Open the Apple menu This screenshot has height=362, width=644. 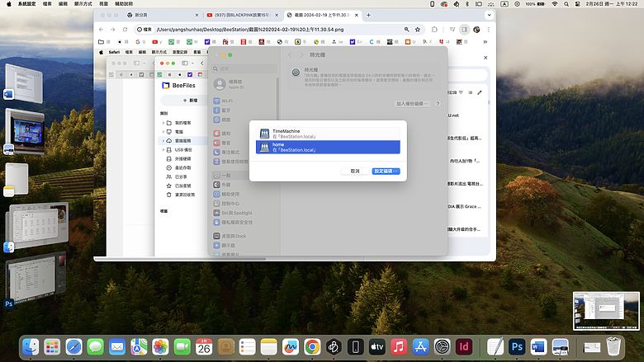9,3
